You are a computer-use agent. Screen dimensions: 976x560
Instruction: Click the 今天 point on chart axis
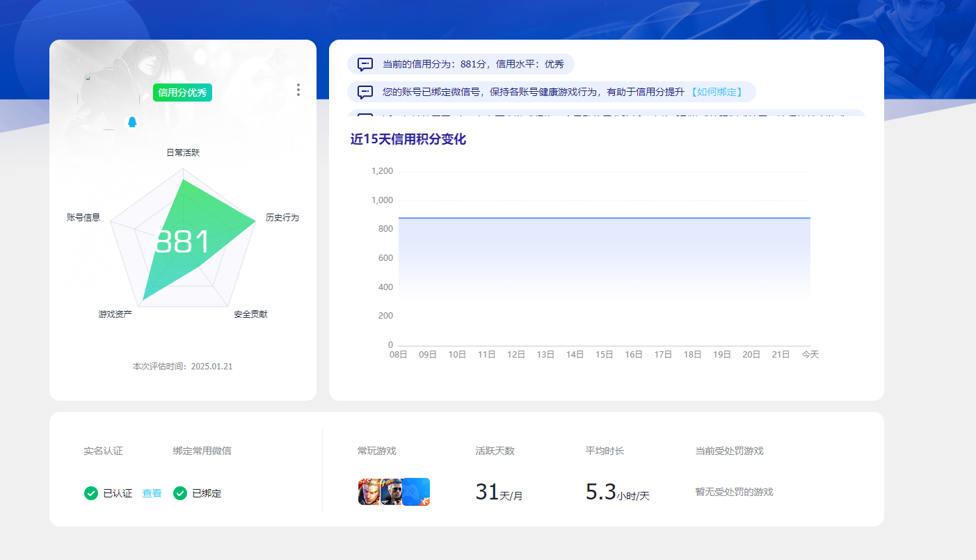810,355
